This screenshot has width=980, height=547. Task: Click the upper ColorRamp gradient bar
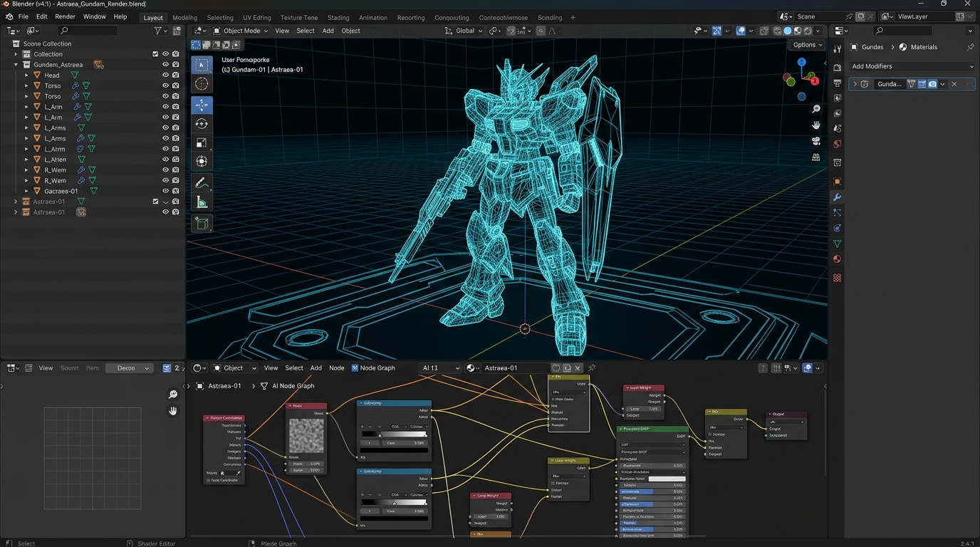coord(395,434)
